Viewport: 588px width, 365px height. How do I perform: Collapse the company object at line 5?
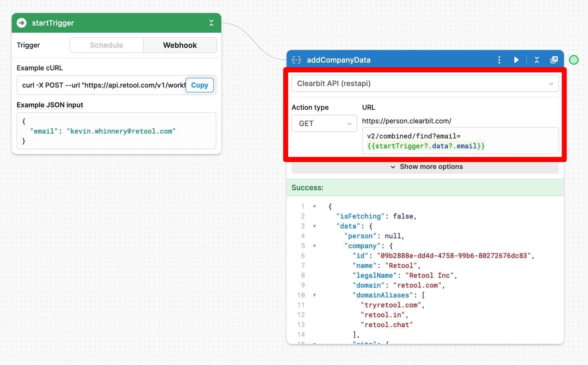point(315,246)
